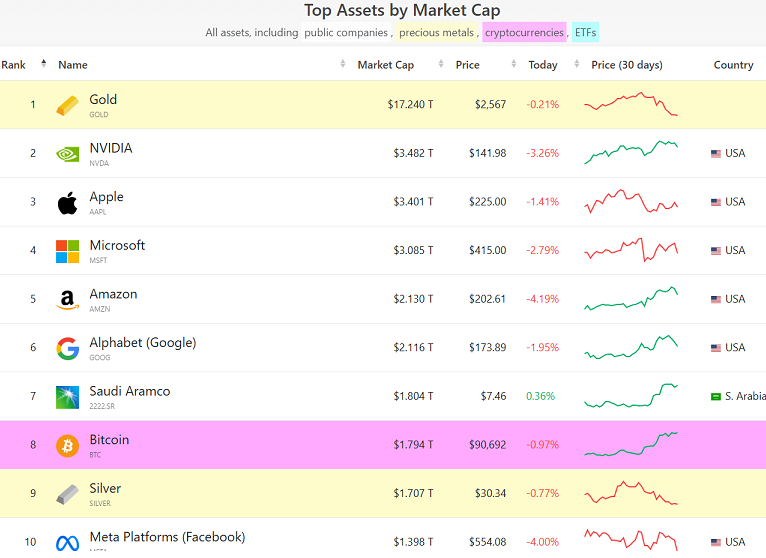
Task: Sort table by Rank column arrow
Action: pyautogui.click(x=43, y=63)
